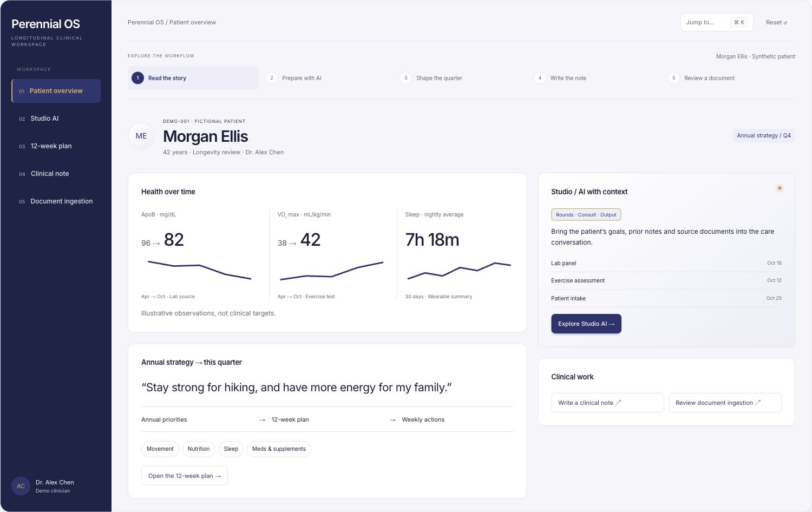Image resolution: width=812 pixels, height=512 pixels.
Task: Select workflow step 1 Read the story
Action: coord(193,78)
